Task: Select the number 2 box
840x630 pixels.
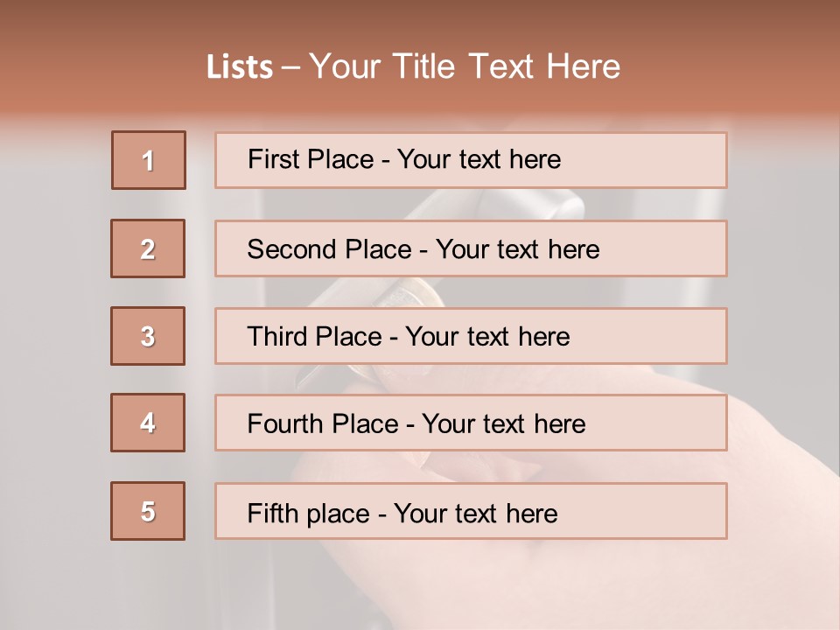Action: pos(148,248)
